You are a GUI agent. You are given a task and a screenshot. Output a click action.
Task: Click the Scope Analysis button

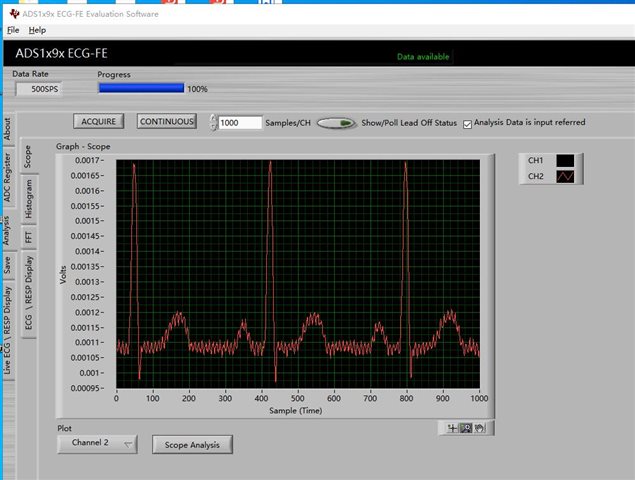pyautogui.click(x=192, y=445)
